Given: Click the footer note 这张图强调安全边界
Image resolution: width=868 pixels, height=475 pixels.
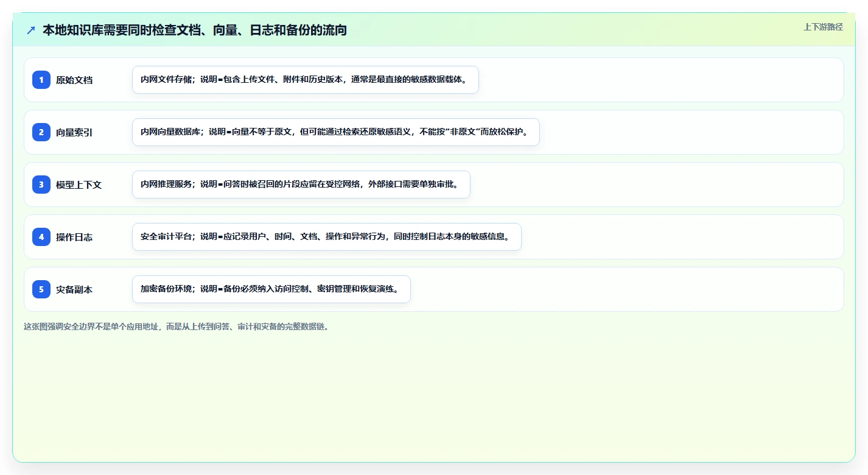Looking at the screenshot, I should (x=177, y=326).
